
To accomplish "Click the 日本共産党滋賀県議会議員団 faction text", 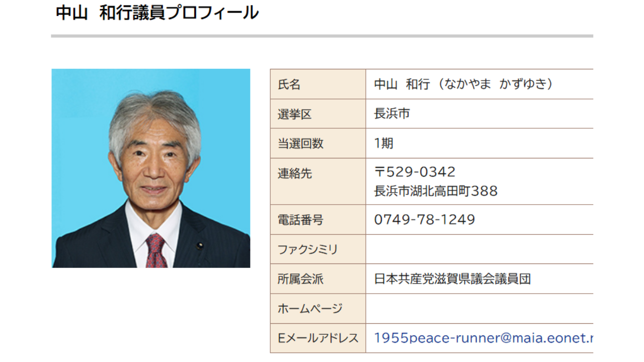I will click(x=453, y=279).
